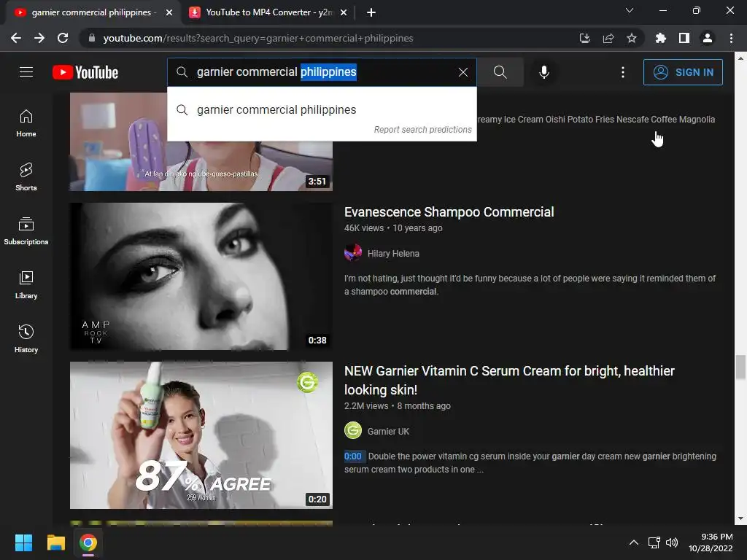Open the Chrome extensions puzzle icon
This screenshot has height=560, width=747.
tap(661, 38)
